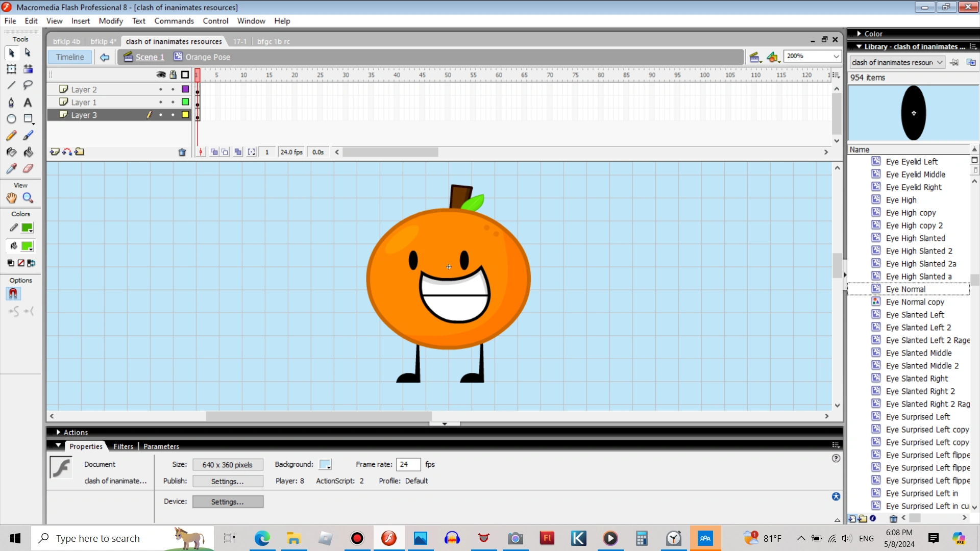Click the Delete Layer trash icon
Screen dimensions: 980x551
pyautogui.click(x=182, y=152)
